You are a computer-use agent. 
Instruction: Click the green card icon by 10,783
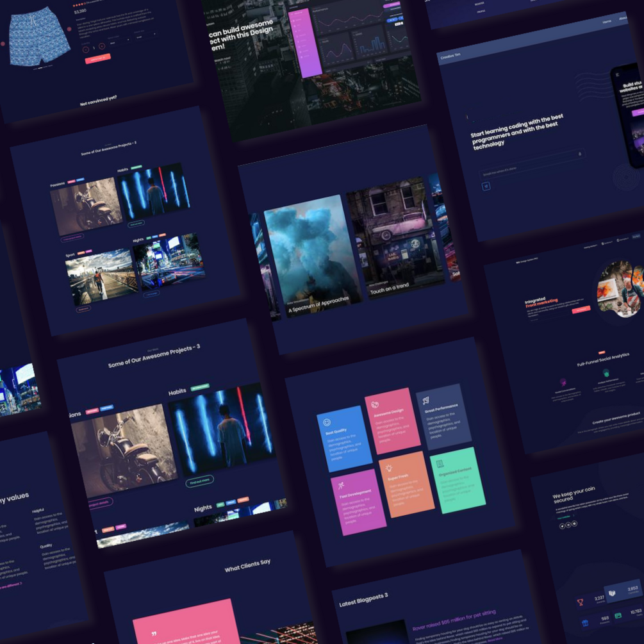(x=618, y=616)
